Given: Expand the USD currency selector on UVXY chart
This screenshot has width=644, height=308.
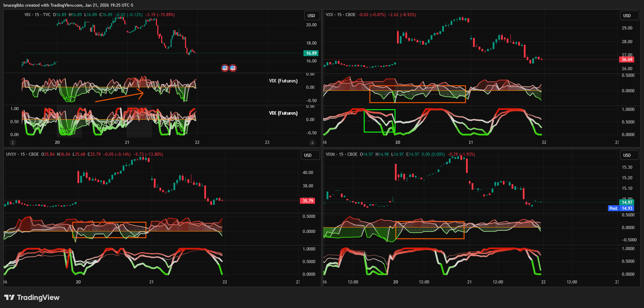Looking at the screenshot, I should pos(308,155).
